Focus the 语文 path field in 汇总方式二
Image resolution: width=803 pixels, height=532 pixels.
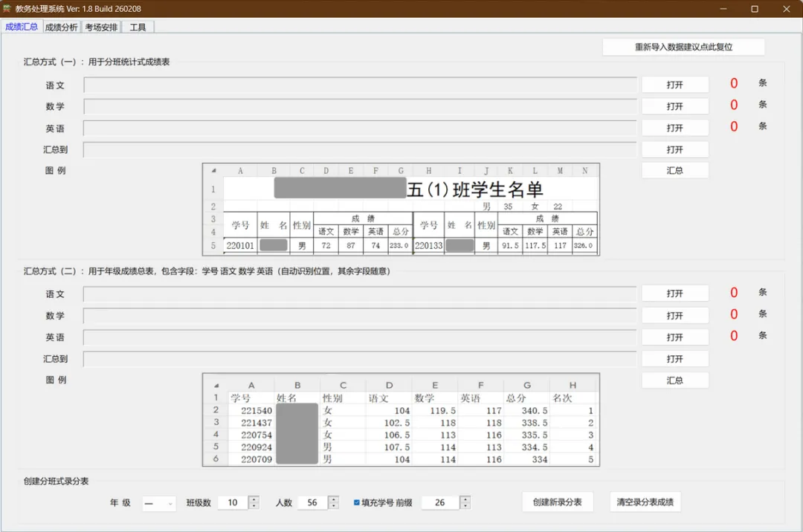pyautogui.click(x=360, y=293)
